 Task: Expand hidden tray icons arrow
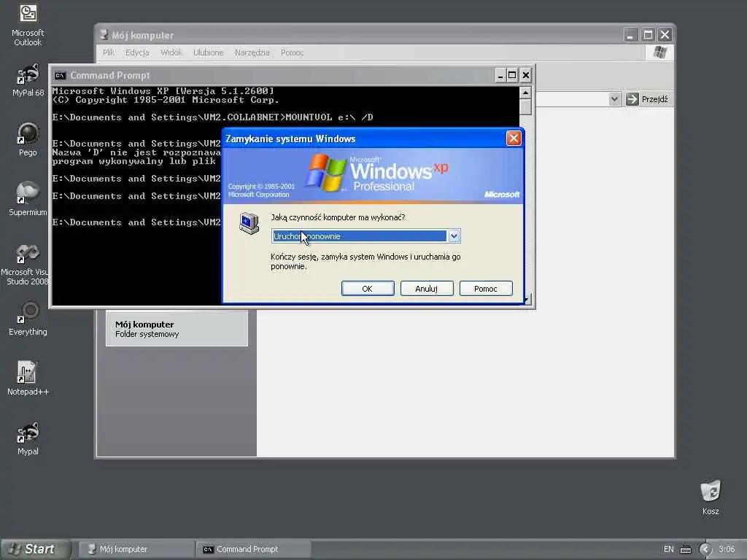pyautogui.click(x=705, y=550)
